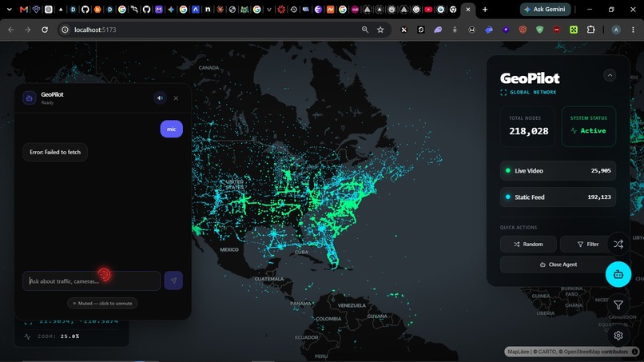Image resolution: width=644 pixels, height=362 pixels.
Task: Switch to the purple 'M' tab
Action: coord(158,9)
